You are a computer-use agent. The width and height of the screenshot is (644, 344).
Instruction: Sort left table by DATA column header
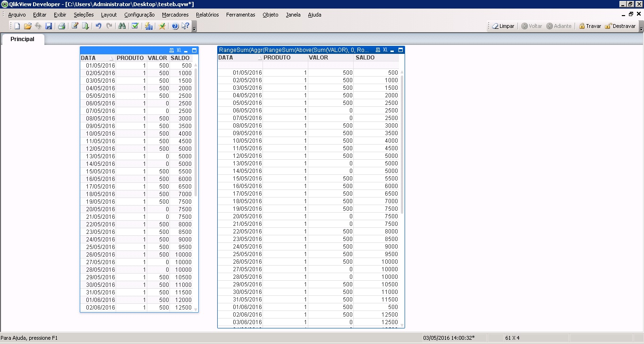98,58
